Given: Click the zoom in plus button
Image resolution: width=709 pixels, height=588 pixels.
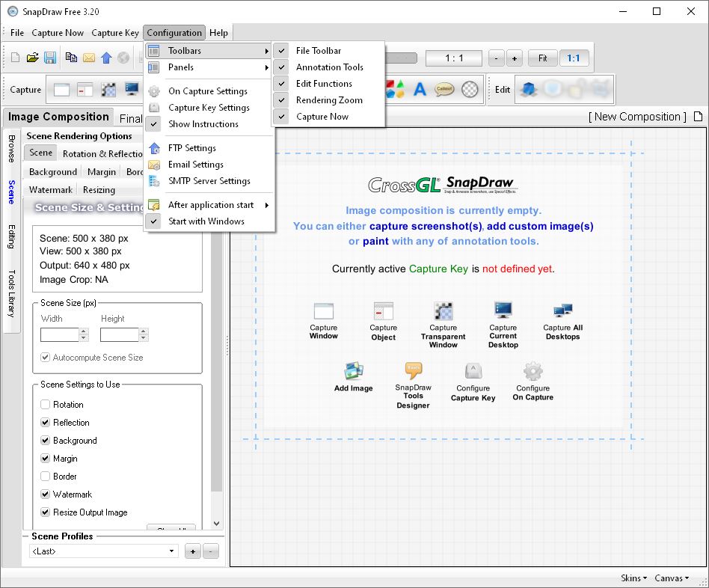Looking at the screenshot, I should (x=514, y=58).
